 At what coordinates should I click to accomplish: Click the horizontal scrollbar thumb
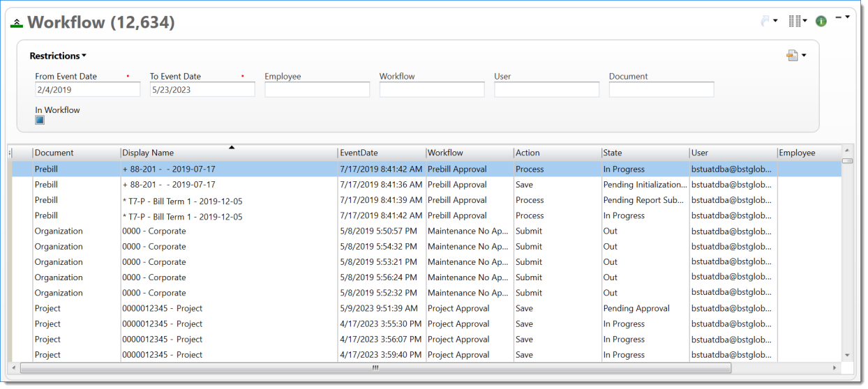[375, 367]
